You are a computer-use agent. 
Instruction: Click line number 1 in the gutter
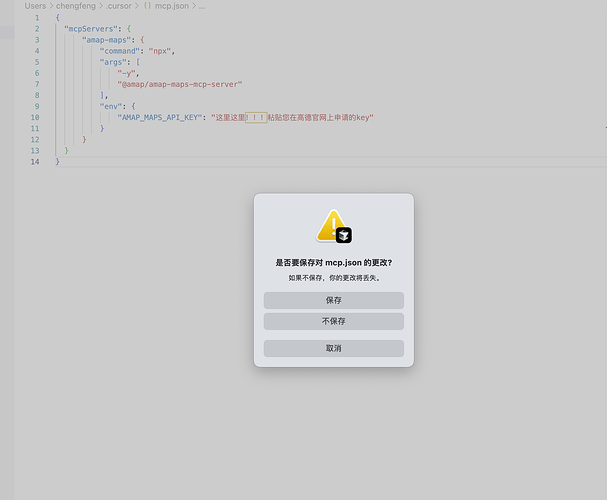pos(37,18)
